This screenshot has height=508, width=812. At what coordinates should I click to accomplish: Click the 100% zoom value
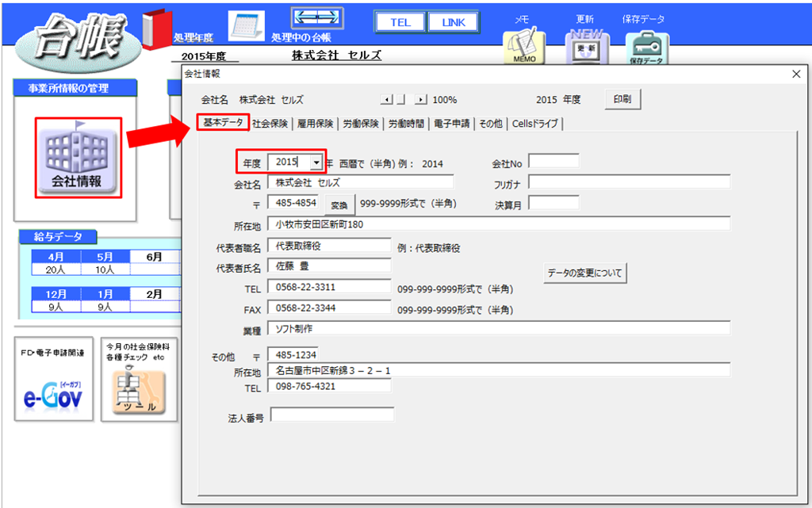click(445, 100)
